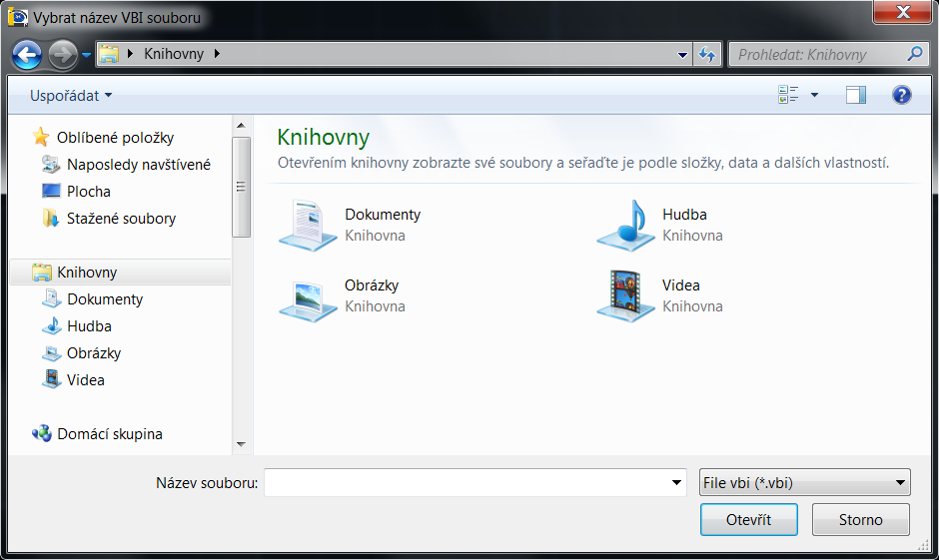
Task: Click Knihovny breadcrumb in address bar
Action: [174, 54]
